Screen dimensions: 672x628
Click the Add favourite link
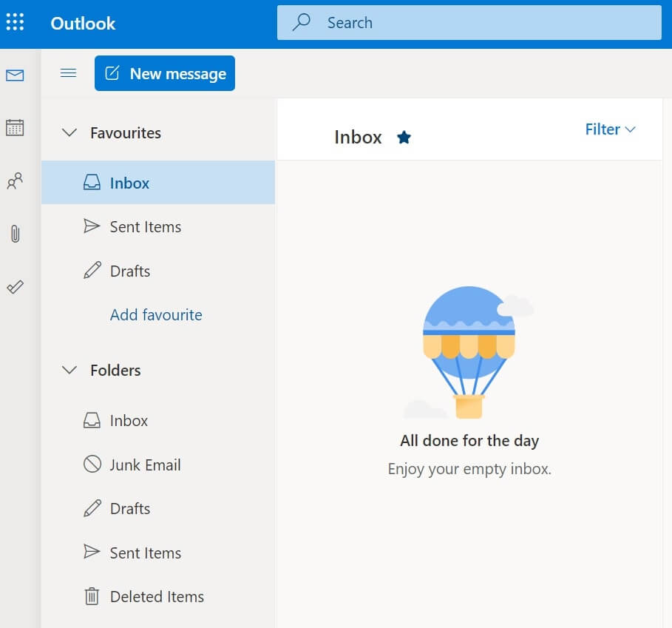[x=156, y=315]
